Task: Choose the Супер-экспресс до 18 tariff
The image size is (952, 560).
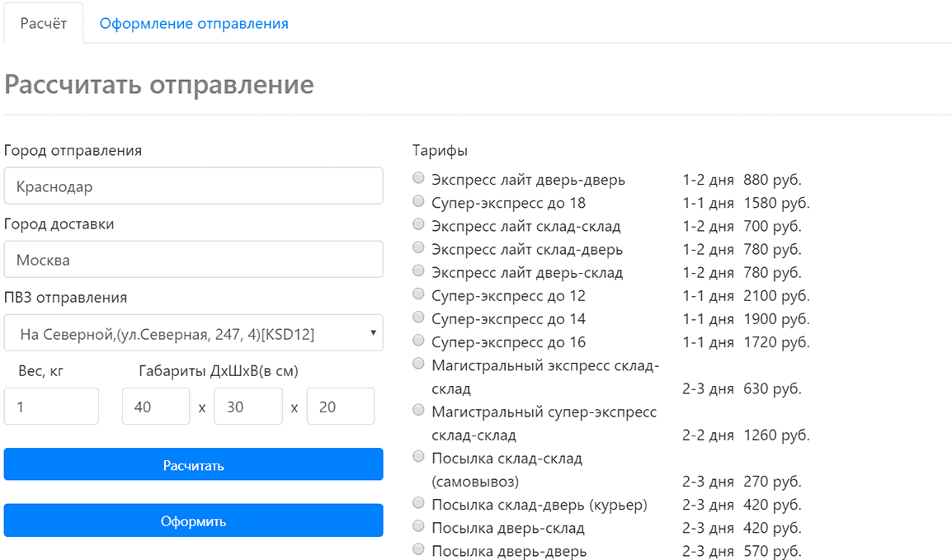Action: [x=419, y=201]
